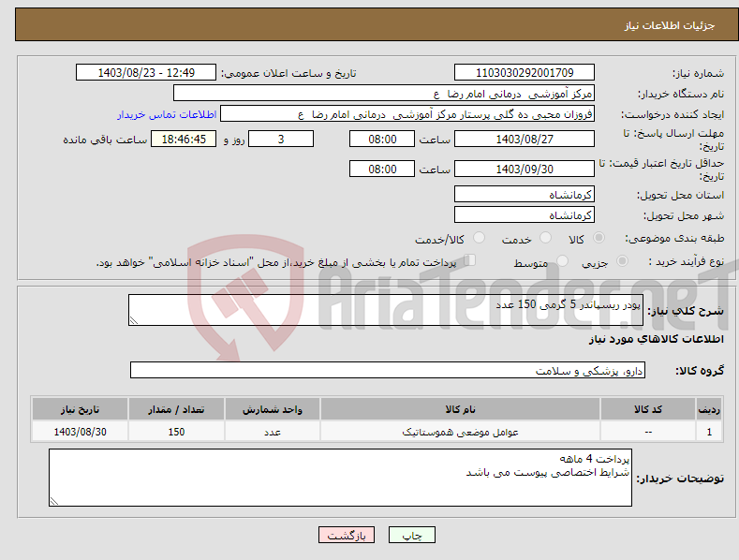The height and width of the screenshot is (560, 739).
Task: Click the response deadline date 1403/08/27
Action: coord(525,139)
